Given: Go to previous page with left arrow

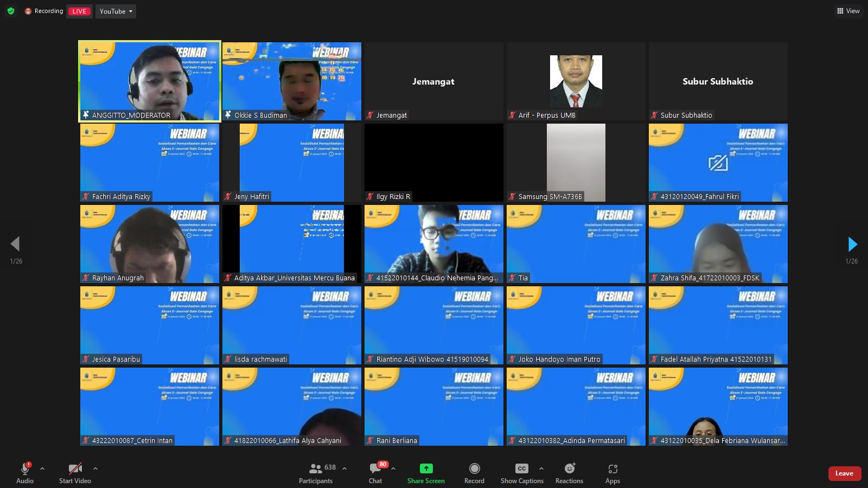Looking at the screenshot, I should click(x=15, y=244).
